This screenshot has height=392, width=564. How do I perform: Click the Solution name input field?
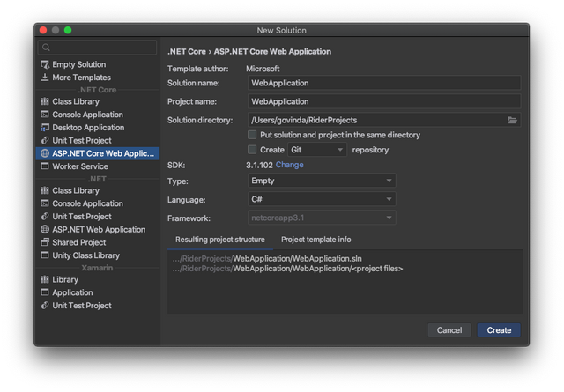point(383,83)
